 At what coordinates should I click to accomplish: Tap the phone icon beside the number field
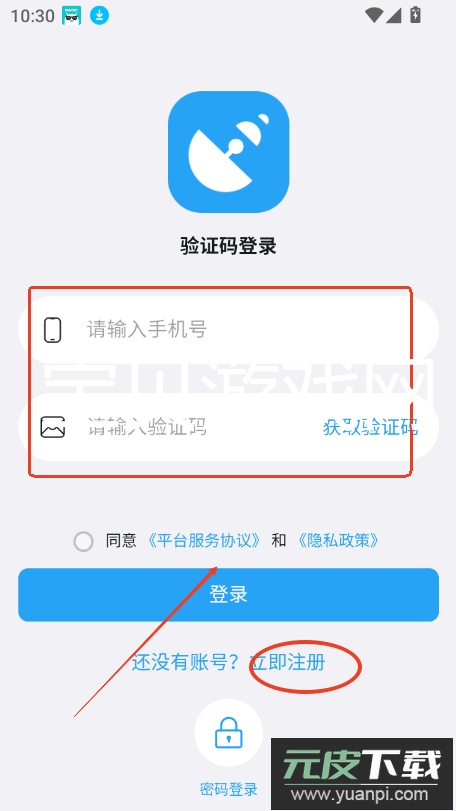pos(53,329)
